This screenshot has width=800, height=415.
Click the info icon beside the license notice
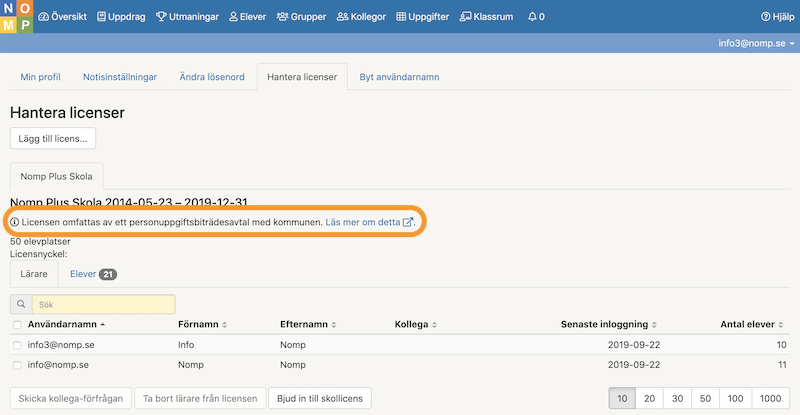tap(14, 222)
